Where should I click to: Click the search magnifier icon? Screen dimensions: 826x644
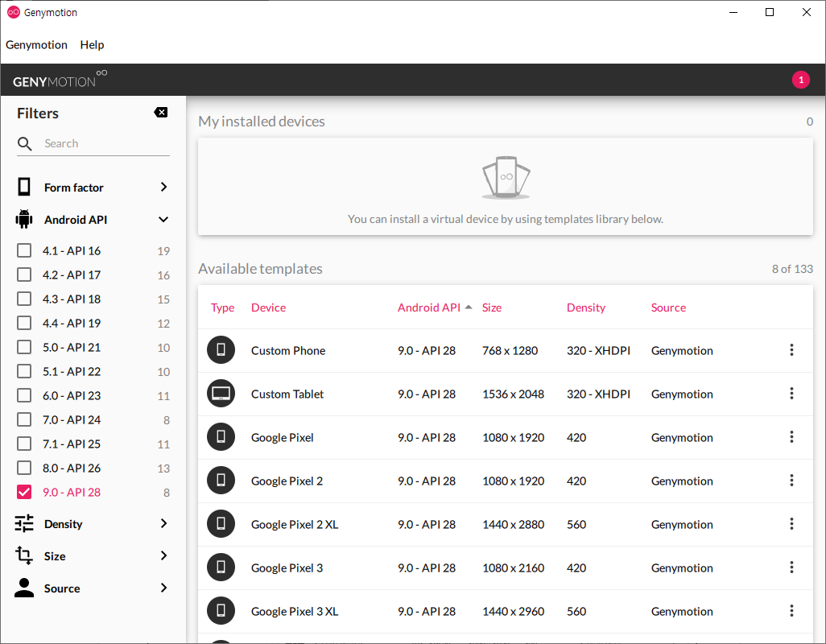(x=25, y=144)
